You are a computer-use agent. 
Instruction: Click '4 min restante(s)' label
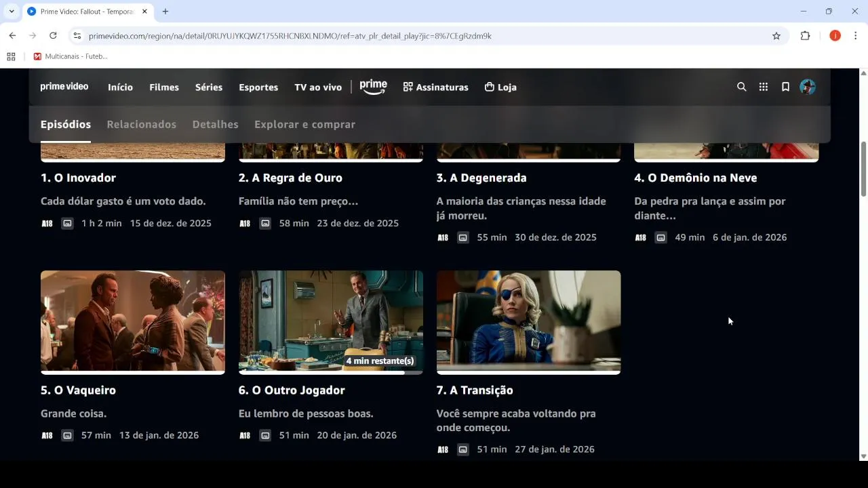[x=380, y=361]
